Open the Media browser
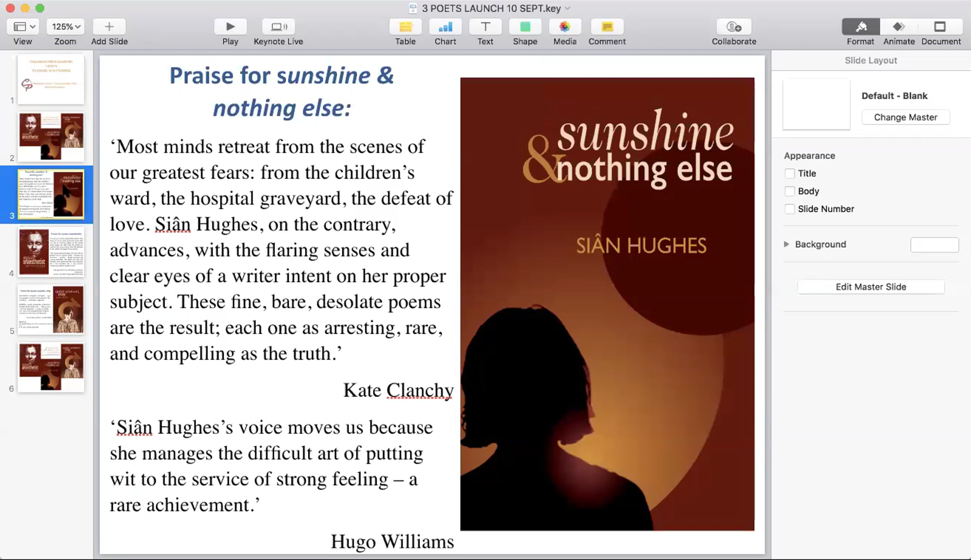The width and height of the screenshot is (971, 560). click(565, 27)
